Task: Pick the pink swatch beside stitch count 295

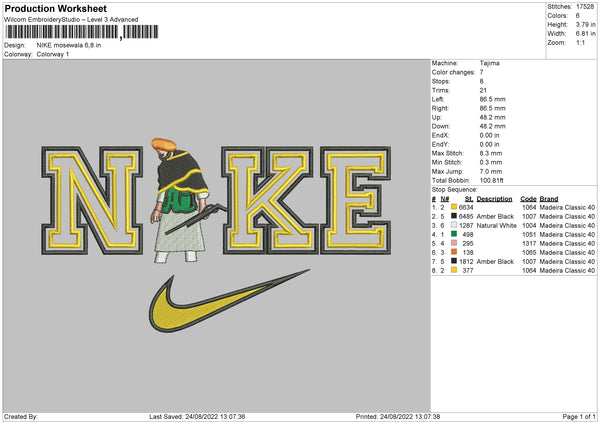Action: [454, 243]
